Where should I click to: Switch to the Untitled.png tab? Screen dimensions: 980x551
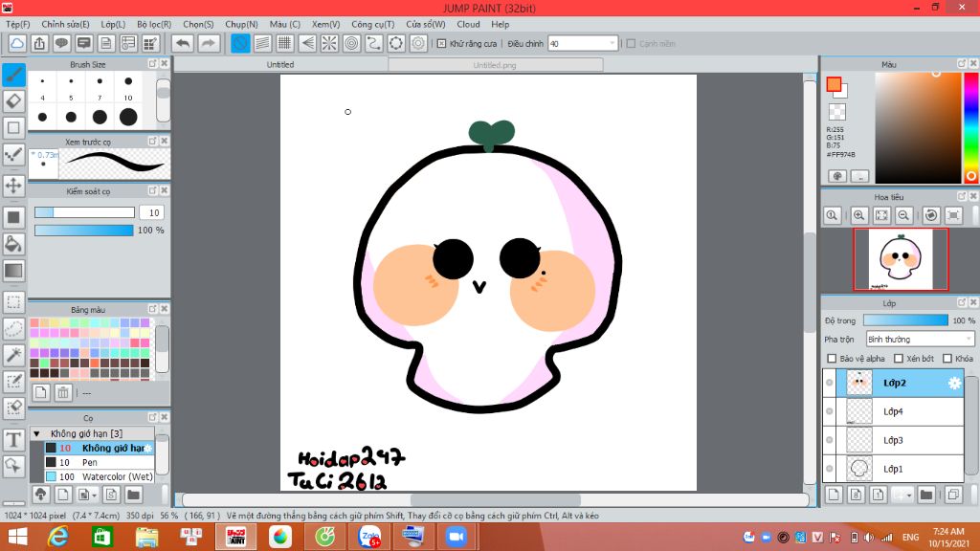[495, 64]
